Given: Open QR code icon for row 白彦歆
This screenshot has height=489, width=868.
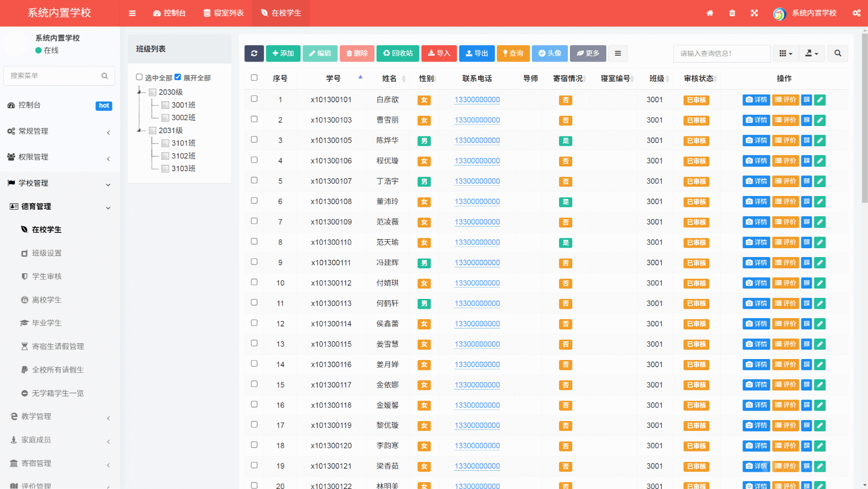Looking at the screenshot, I should (x=806, y=100).
